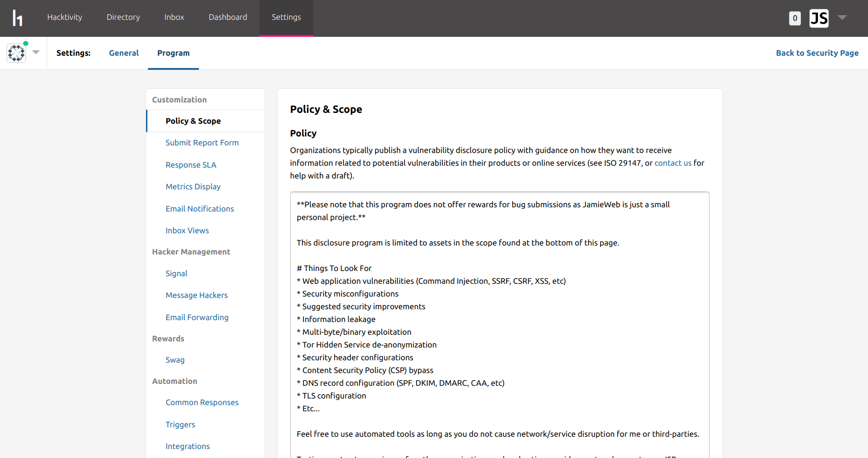Open the Triggers automation page

[x=180, y=424]
